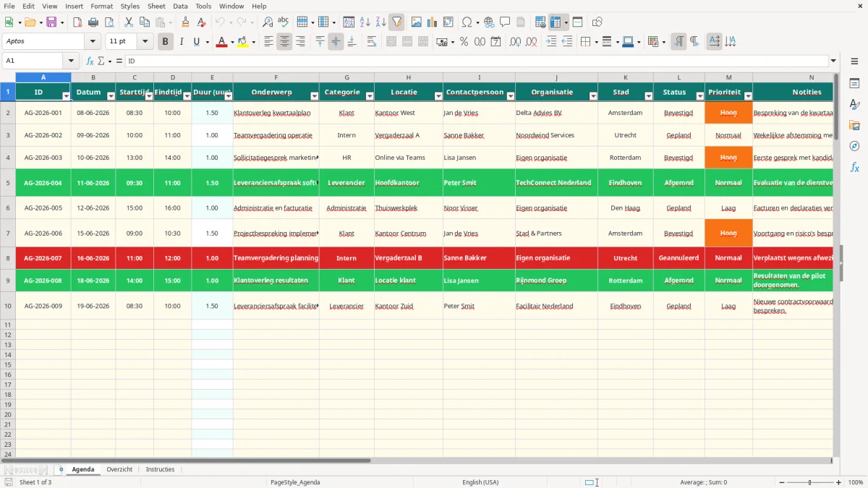
Task: Increase cell indent
Action: point(551,42)
